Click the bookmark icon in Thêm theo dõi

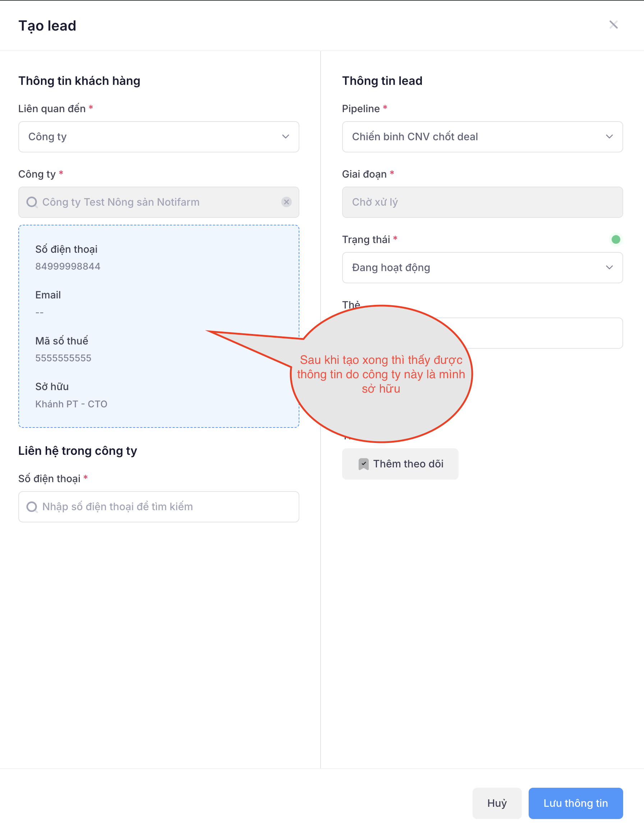[363, 464]
